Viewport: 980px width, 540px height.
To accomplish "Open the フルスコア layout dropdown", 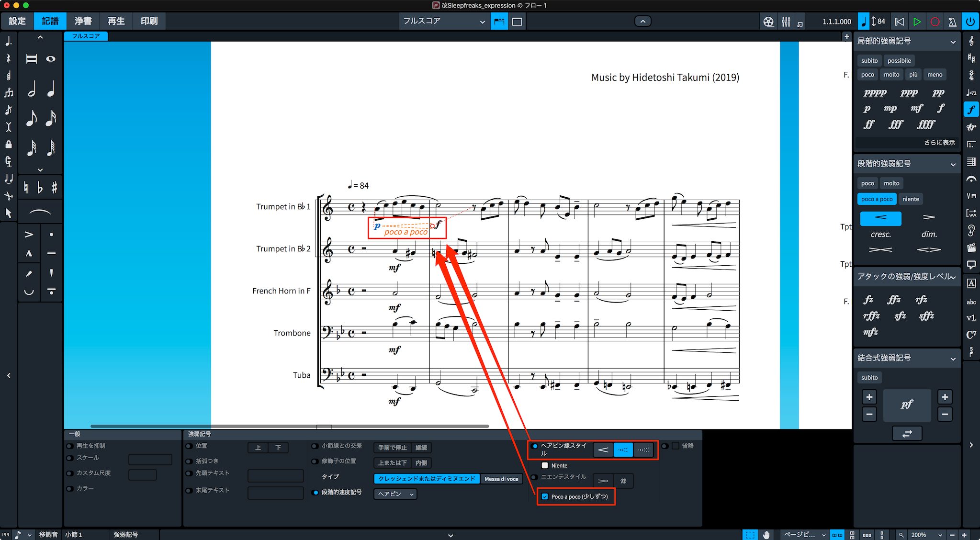I will coord(443,22).
